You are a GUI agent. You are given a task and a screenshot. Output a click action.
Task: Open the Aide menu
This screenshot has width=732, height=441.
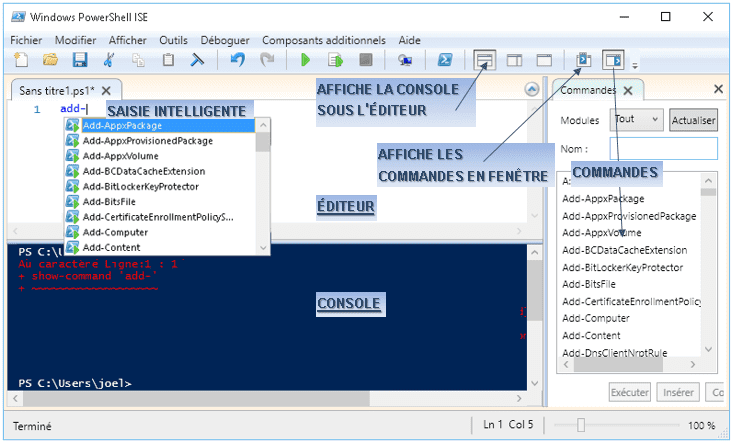pos(409,40)
